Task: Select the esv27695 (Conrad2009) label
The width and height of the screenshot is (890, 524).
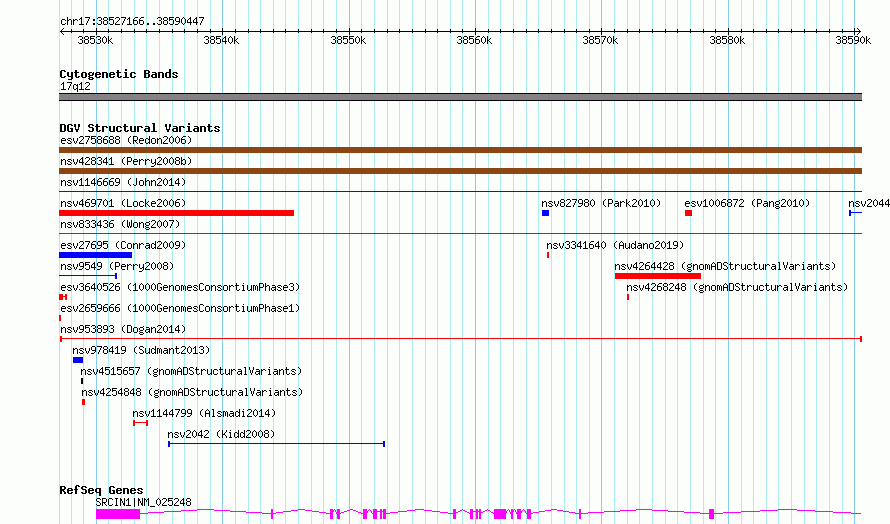Action: (123, 245)
